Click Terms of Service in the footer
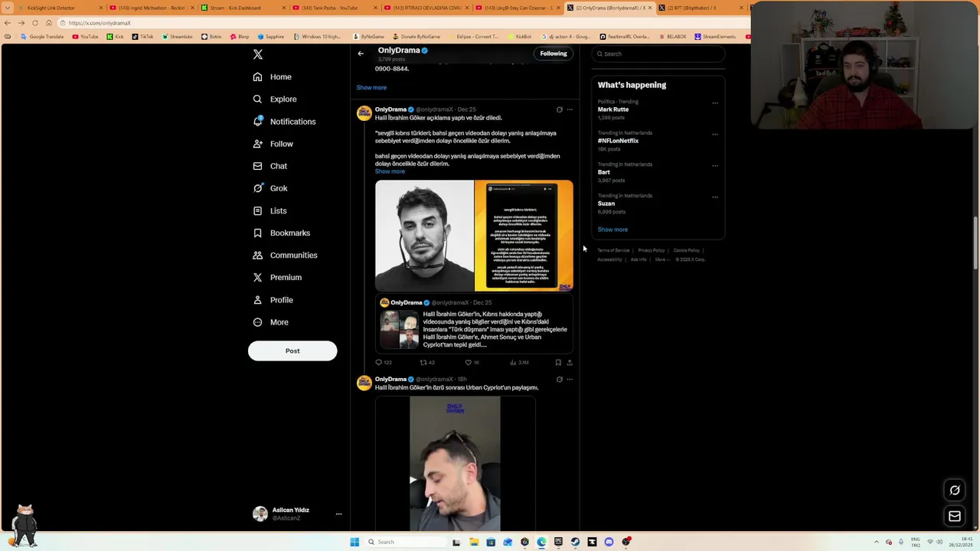Image resolution: width=980 pixels, height=551 pixels. coord(613,250)
